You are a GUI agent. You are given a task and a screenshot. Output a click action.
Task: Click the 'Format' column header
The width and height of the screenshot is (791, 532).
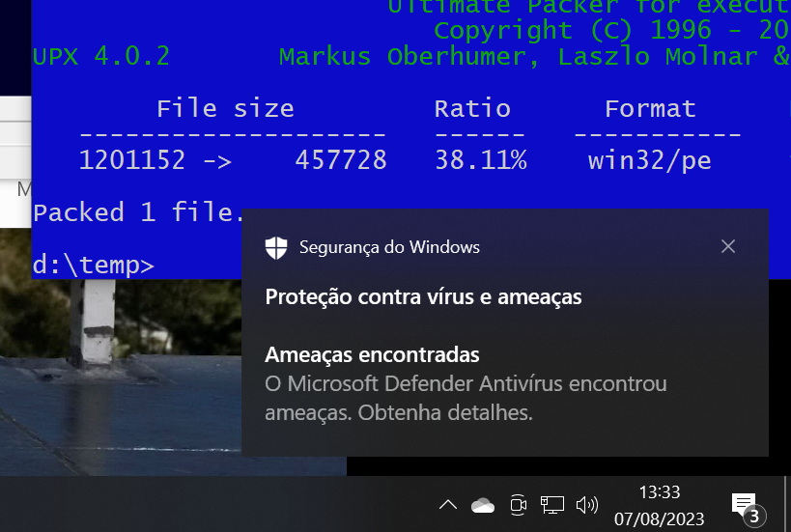[650, 108]
